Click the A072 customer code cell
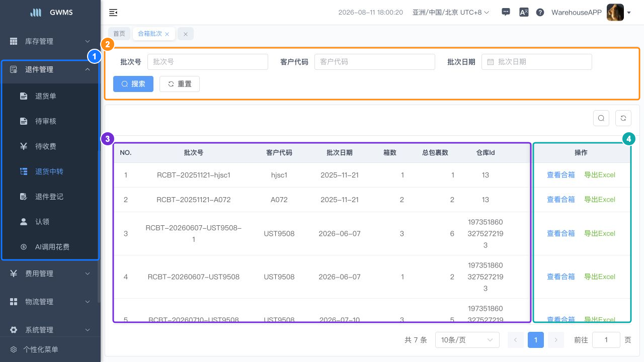Screen dimensions: 644x362 click(x=279, y=200)
